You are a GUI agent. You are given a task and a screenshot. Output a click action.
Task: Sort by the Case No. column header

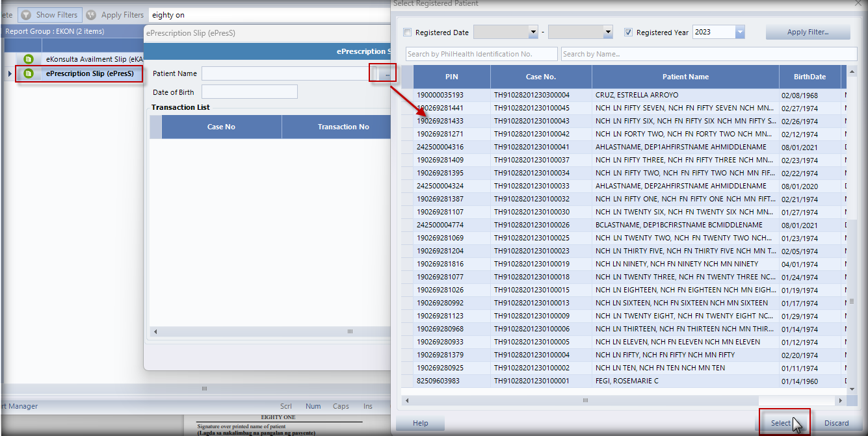pyautogui.click(x=540, y=77)
